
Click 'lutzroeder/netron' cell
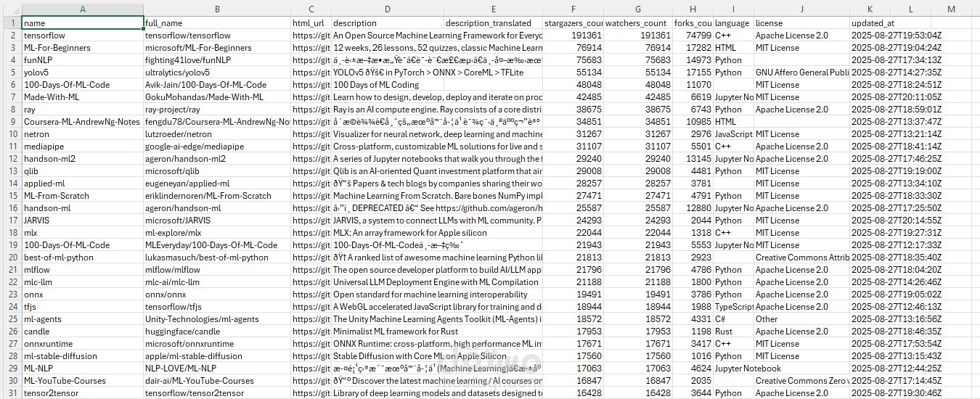pos(217,134)
